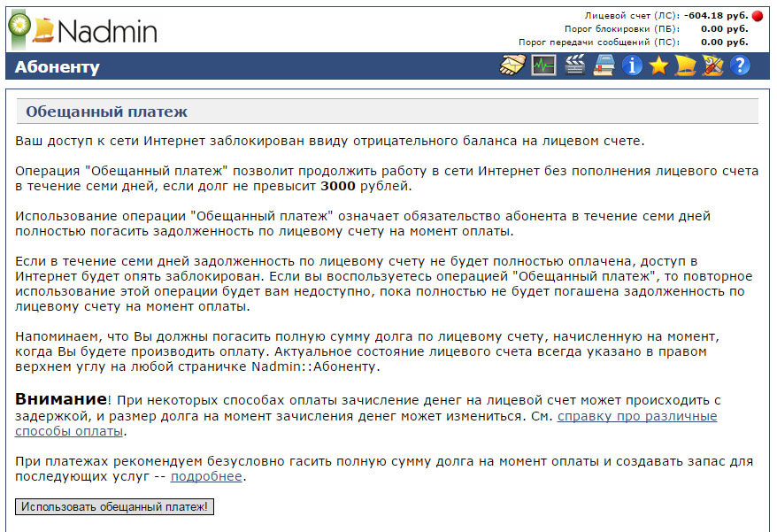This screenshot has height=532, width=777.
Task: Click the bold 3000 amount in text
Action: (338, 187)
